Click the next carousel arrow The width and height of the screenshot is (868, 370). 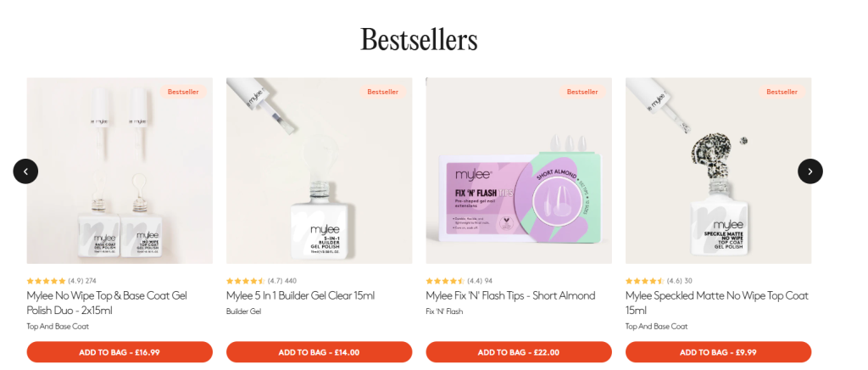tap(810, 171)
